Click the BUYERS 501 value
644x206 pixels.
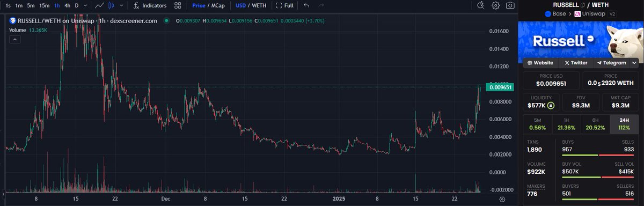coord(567,193)
